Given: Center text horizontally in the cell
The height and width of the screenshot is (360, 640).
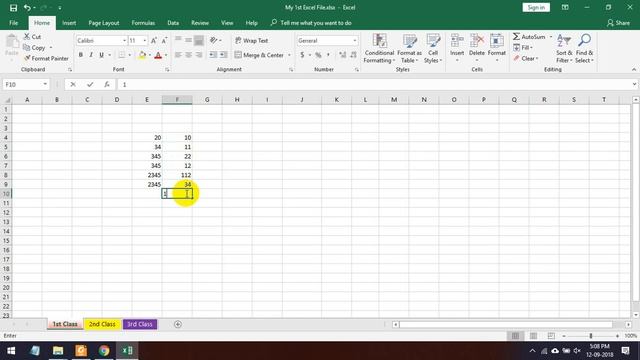Looking at the screenshot, I should 189,55.
